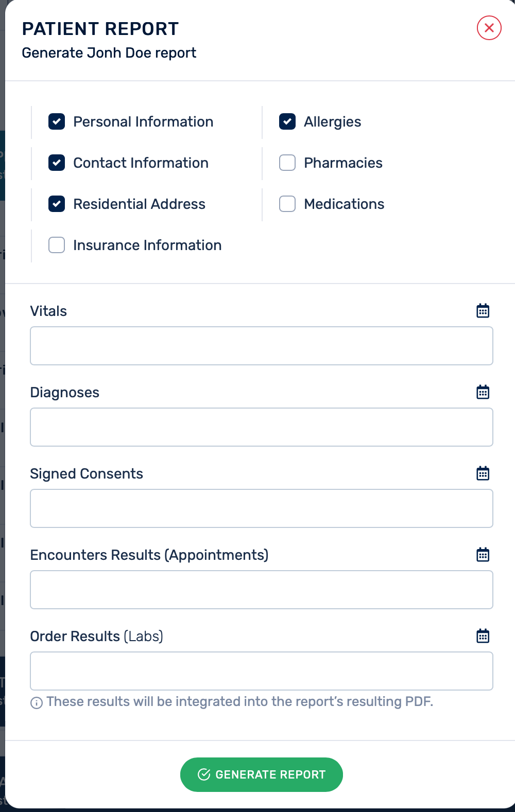The image size is (515, 812).
Task: Click the Order Results Labs field
Action: coord(261,671)
